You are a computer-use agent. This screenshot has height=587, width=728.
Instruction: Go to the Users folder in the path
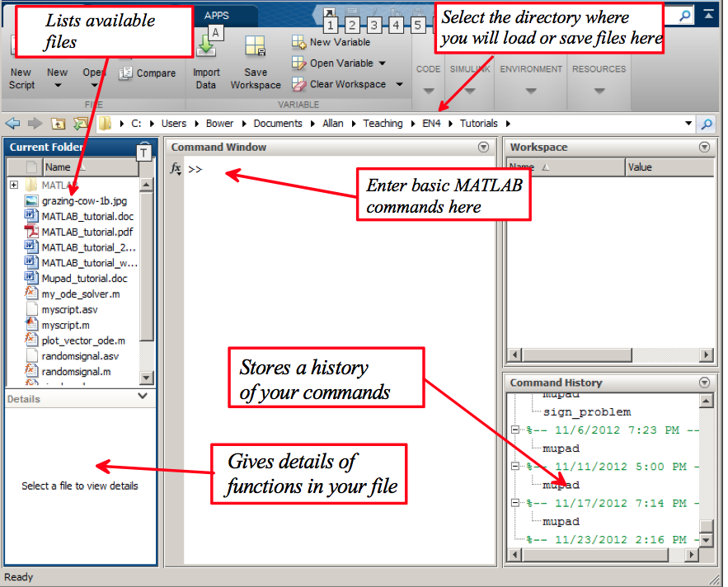tap(174, 124)
